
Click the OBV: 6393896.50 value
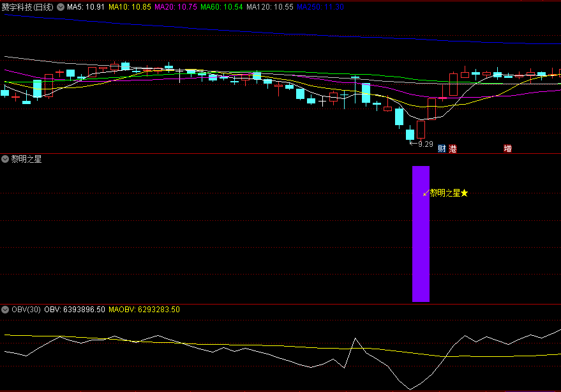pyautogui.click(x=75, y=310)
